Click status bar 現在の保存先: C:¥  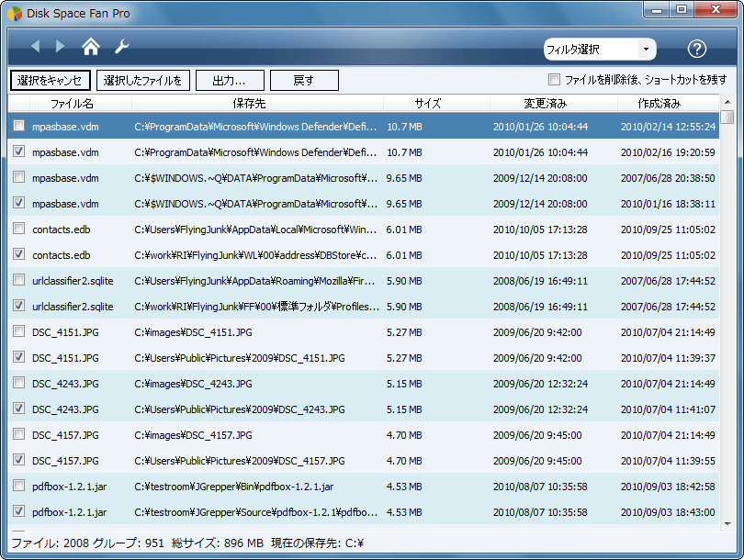click(317, 543)
